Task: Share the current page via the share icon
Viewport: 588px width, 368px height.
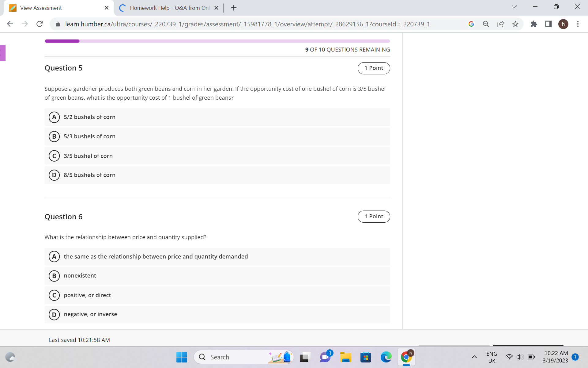Action: pyautogui.click(x=501, y=24)
